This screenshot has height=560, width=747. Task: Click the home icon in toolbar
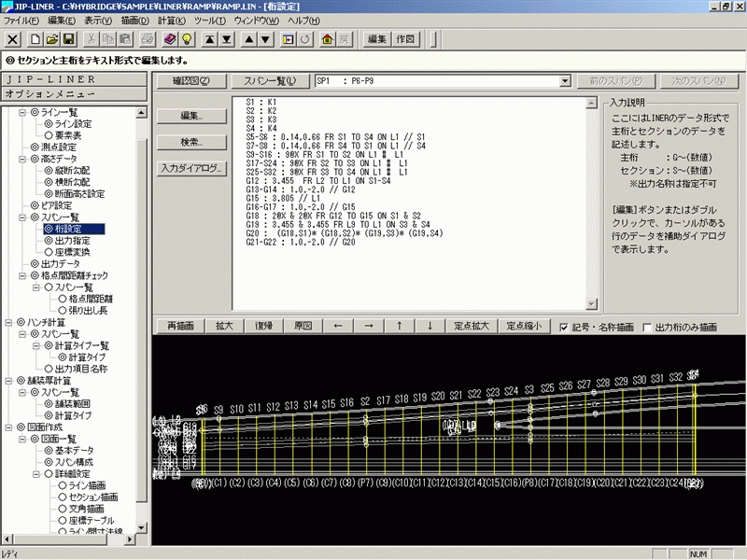click(x=327, y=39)
